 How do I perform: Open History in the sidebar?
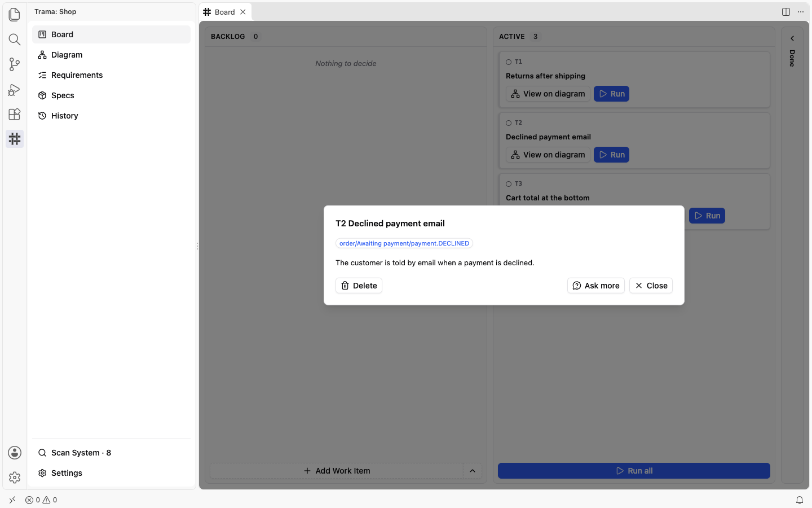tap(111, 116)
